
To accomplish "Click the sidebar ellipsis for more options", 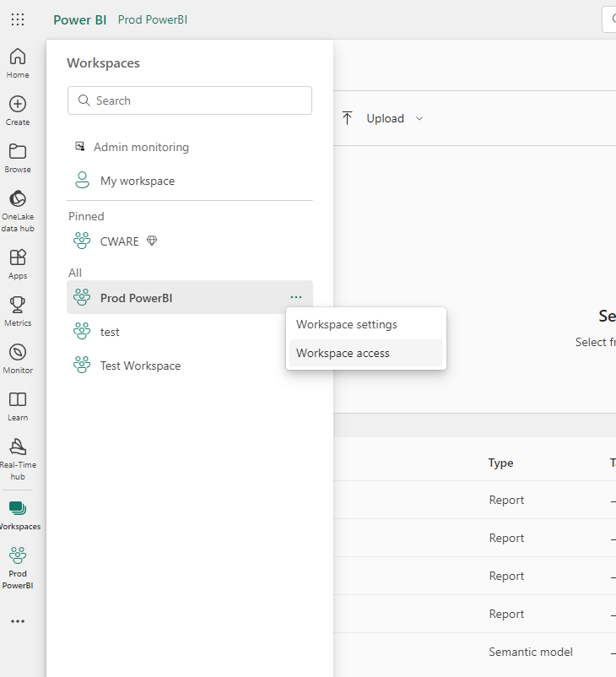I will tap(18, 621).
